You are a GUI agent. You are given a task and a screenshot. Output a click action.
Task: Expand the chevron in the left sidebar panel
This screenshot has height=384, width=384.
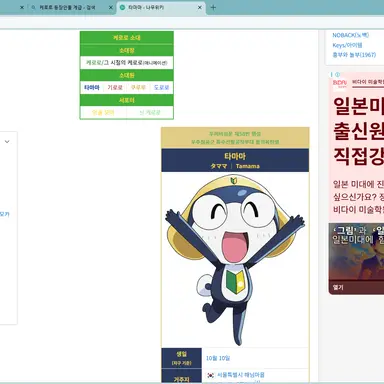coord(7,142)
